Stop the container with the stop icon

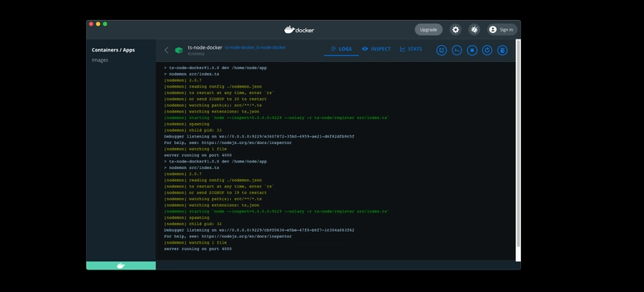472,50
